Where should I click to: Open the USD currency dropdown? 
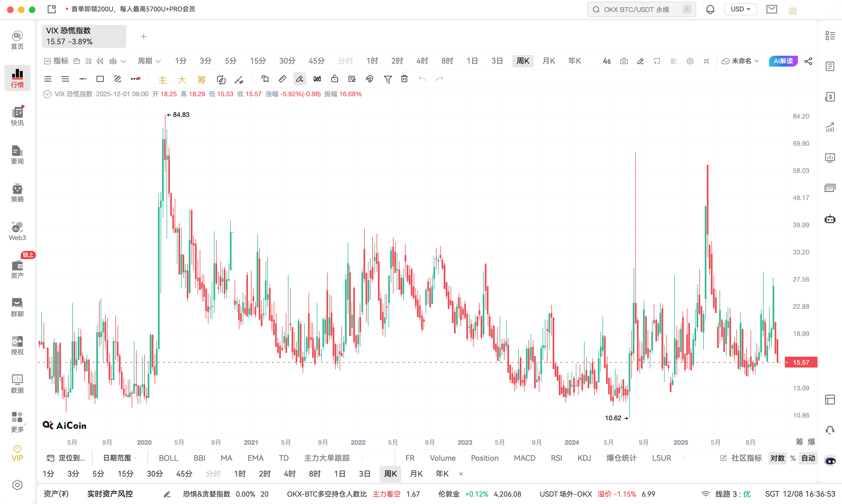741,9
